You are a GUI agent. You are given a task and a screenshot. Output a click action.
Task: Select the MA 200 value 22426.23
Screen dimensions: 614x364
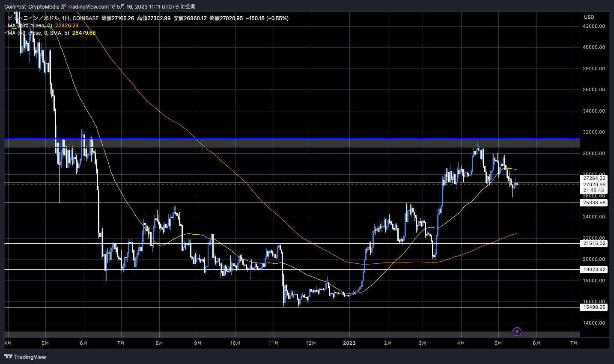pos(67,26)
